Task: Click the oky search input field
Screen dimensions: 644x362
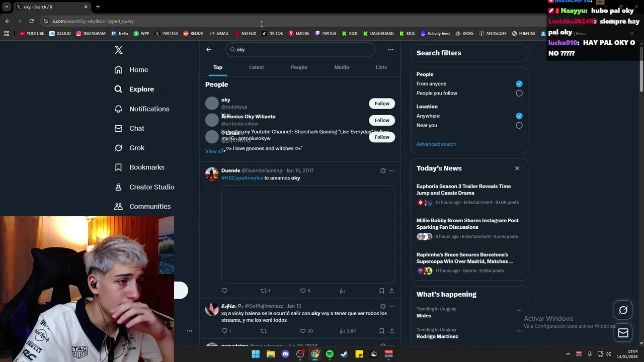Action: point(300,49)
